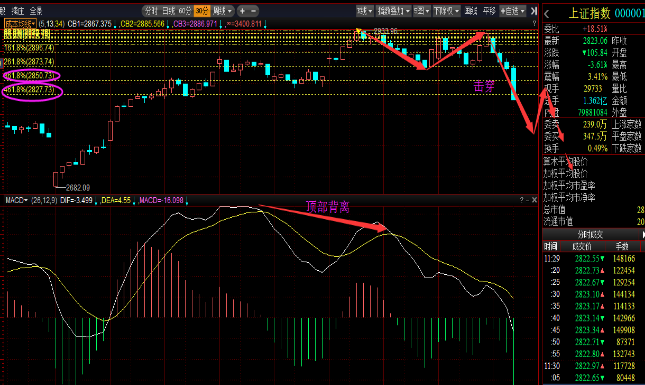The height and width of the screenshot is (385, 645).
Task: Click the back arrow beside 上证指数
Action: (x=547, y=14)
